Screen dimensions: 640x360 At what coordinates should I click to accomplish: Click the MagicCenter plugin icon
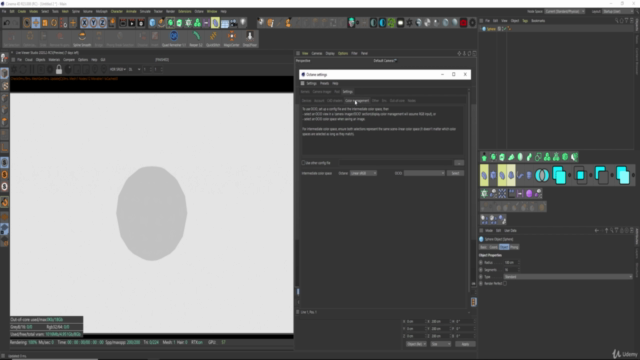tap(231, 38)
